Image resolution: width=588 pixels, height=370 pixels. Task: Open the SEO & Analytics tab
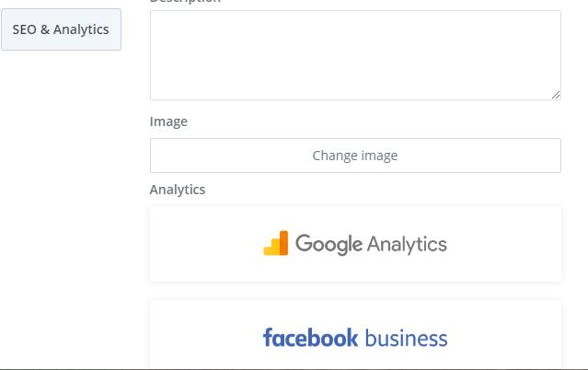[61, 29]
